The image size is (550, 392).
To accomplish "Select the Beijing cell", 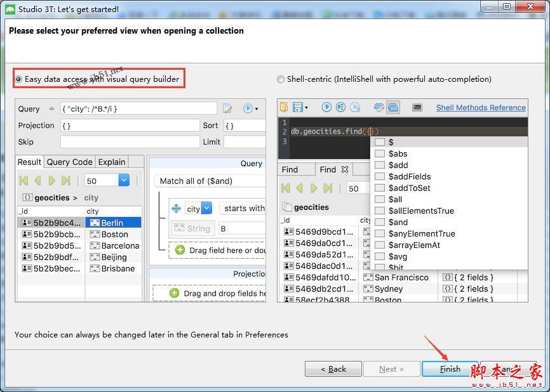I will pos(113,257).
